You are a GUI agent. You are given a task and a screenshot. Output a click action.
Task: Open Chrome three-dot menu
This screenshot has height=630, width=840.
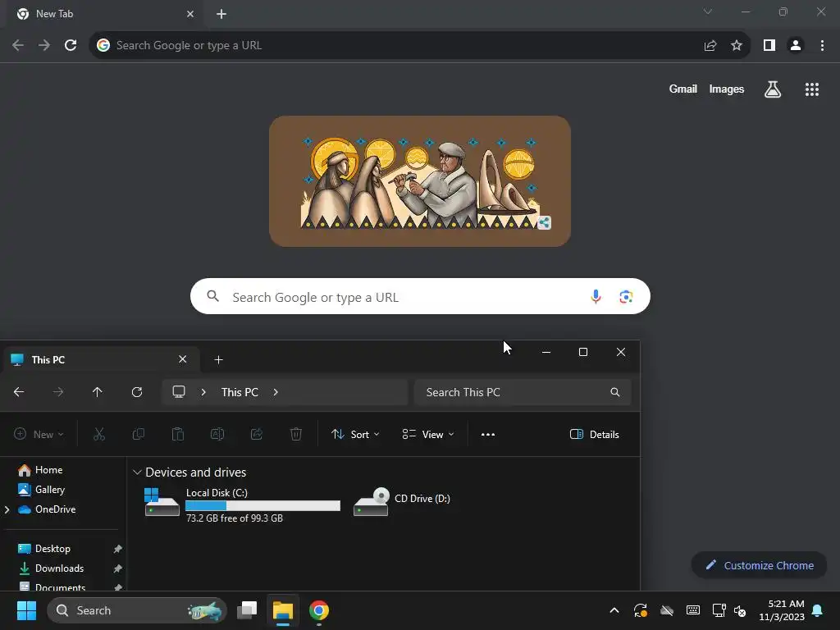click(822, 46)
